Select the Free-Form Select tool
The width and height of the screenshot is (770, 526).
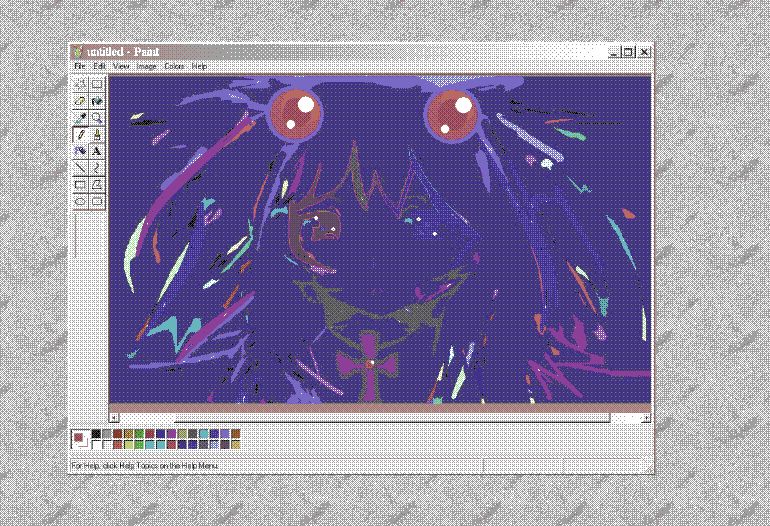click(80, 84)
